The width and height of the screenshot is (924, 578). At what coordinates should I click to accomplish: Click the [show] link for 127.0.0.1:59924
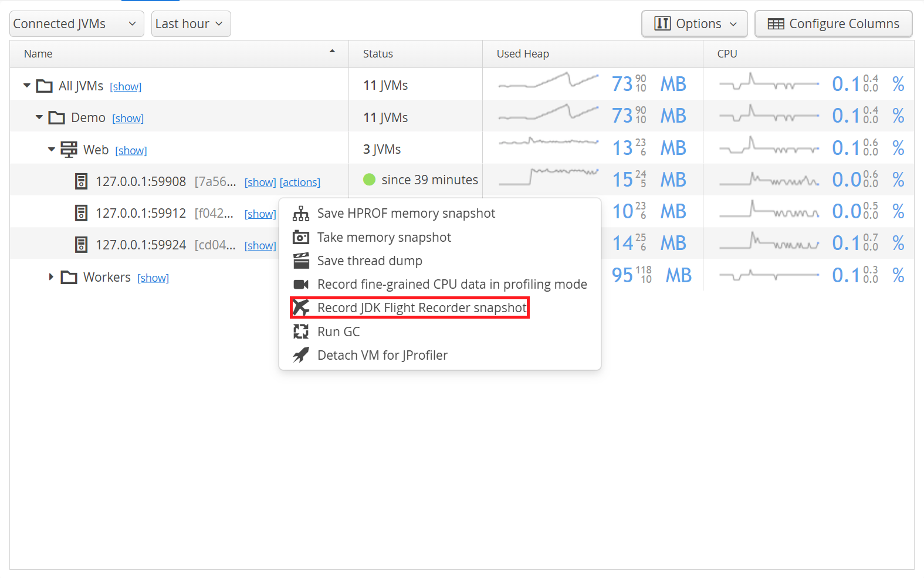(x=260, y=246)
